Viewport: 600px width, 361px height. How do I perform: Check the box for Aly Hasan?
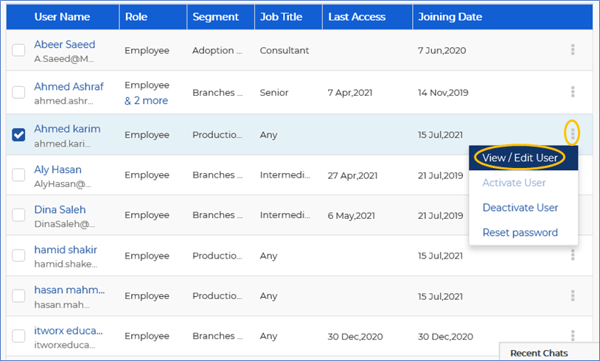pos(18,175)
